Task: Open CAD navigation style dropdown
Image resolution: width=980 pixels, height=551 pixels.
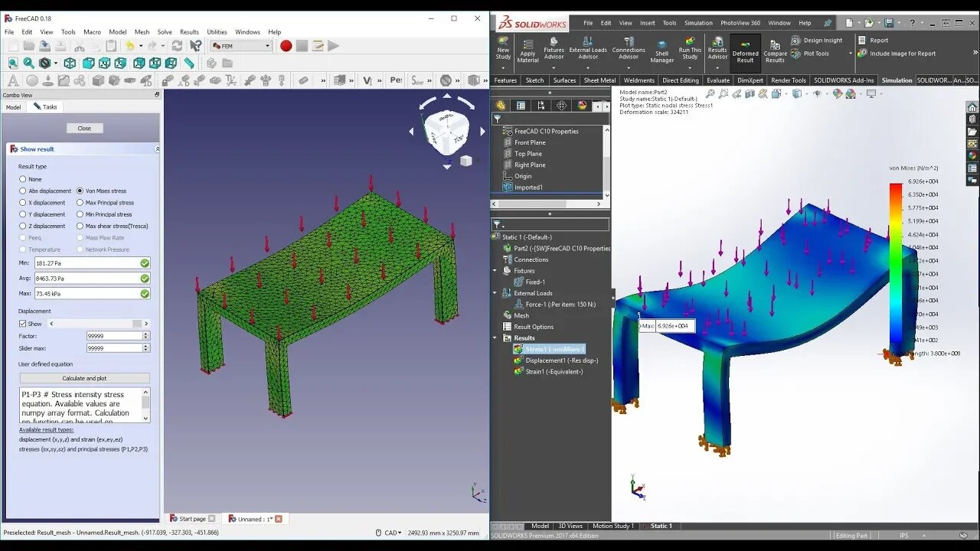Action: (x=394, y=533)
